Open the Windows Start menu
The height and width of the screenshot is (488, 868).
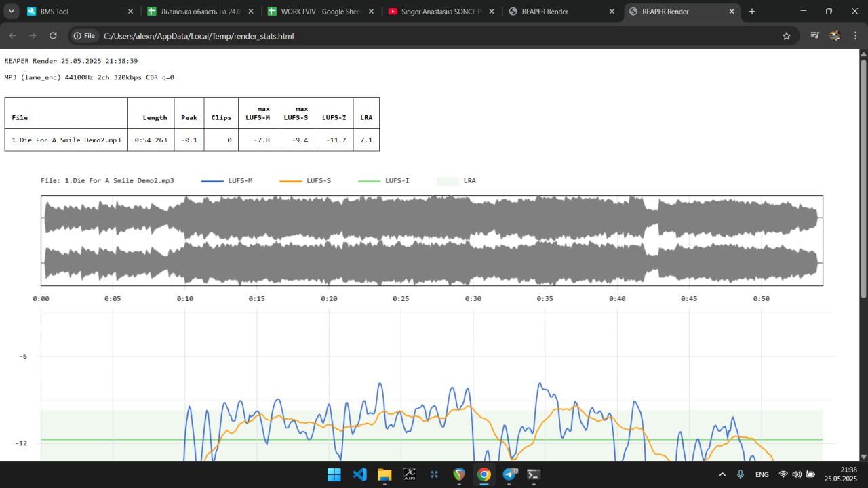click(334, 474)
